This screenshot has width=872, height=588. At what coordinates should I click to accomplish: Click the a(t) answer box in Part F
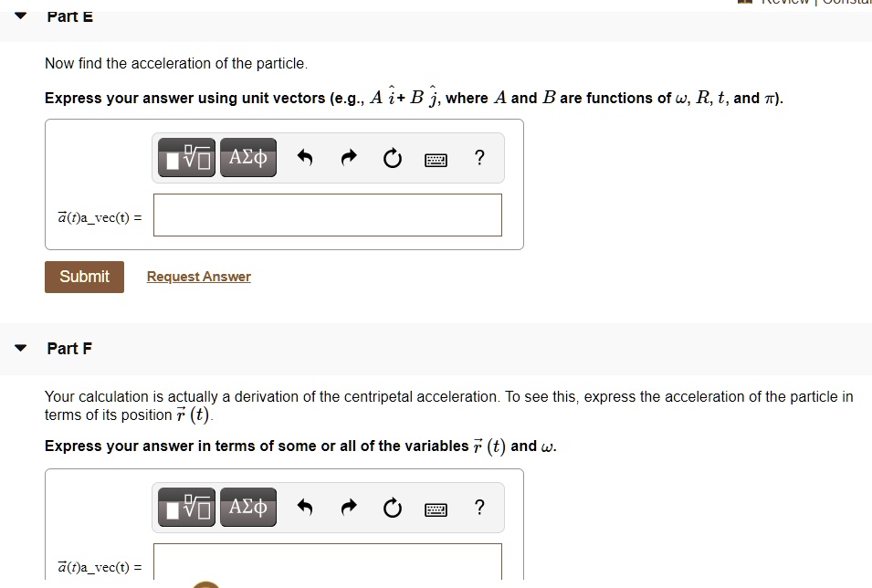[x=327, y=564]
